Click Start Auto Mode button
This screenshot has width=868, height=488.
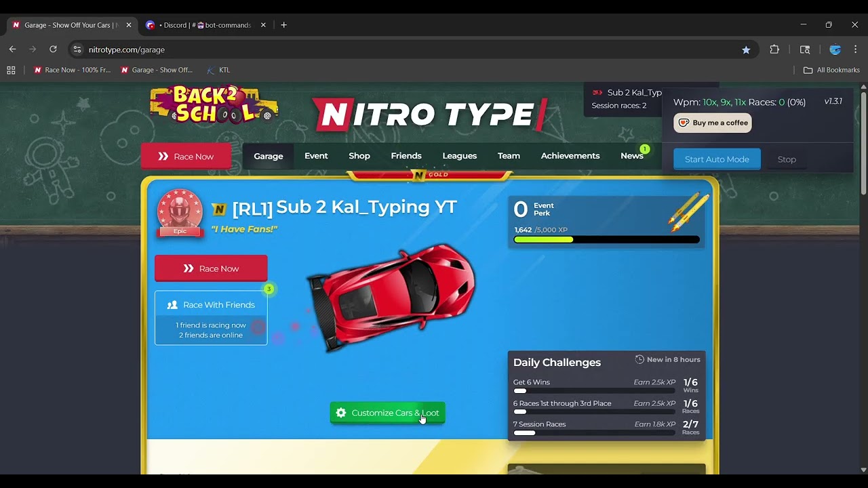click(x=717, y=159)
